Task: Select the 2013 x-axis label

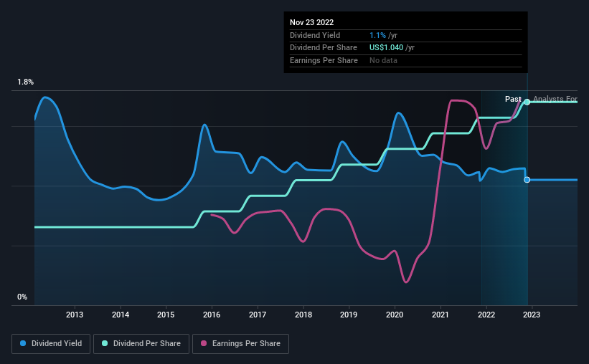Action: (75, 315)
